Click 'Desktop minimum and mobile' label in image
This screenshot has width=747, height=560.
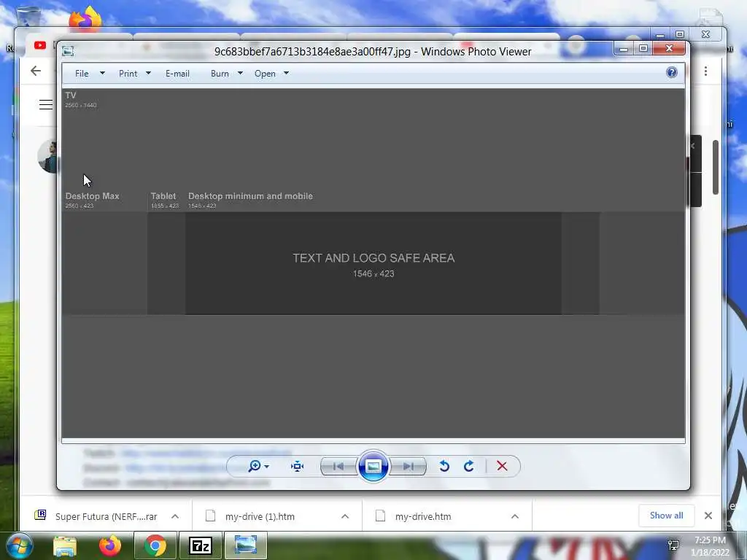(251, 195)
